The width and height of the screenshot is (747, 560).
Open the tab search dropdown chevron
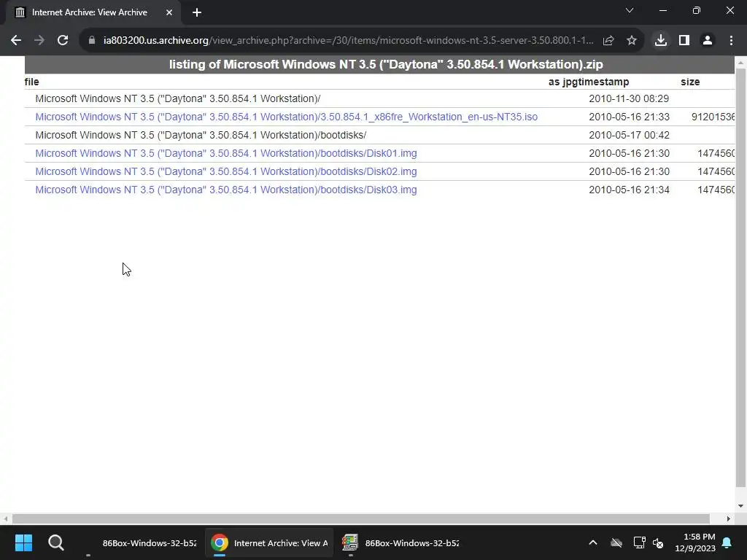pyautogui.click(x=630, y=10)
